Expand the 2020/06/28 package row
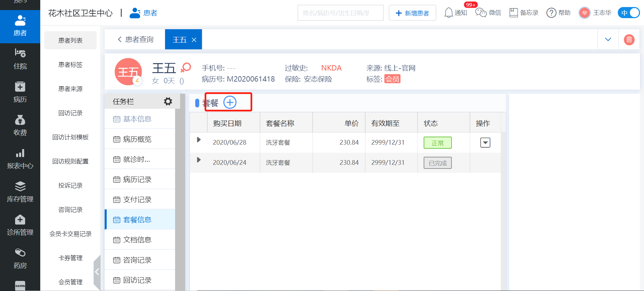This screenshot has width=644, height=291. pyautogui.click(x=199, y=140)
